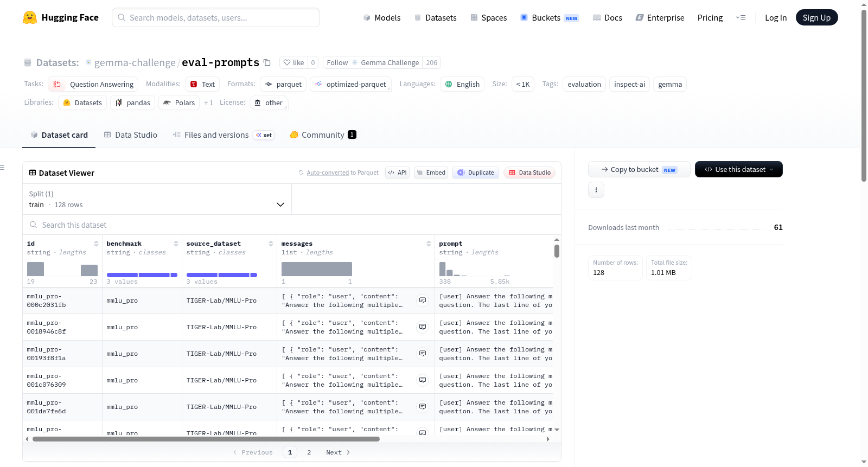The width and height of the screenshot is (868, 467).
Task: Open the Use this dataset dropdown
Action: point(739,169)
